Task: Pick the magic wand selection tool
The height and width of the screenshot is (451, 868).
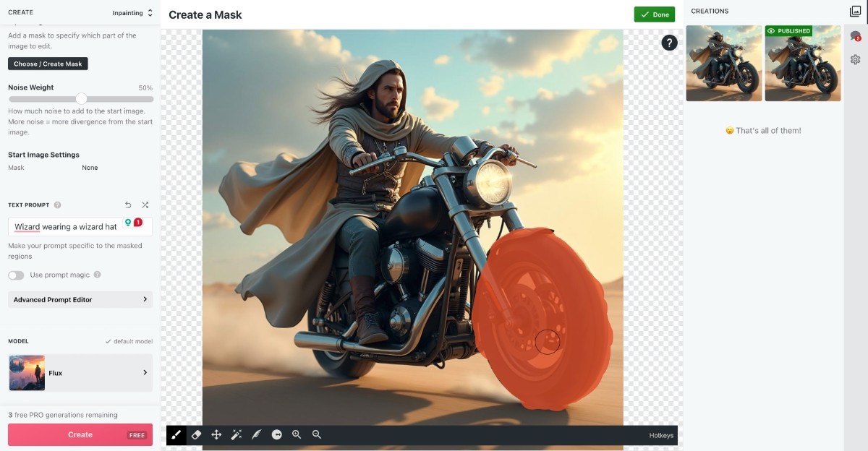Action: pos(236,434)
